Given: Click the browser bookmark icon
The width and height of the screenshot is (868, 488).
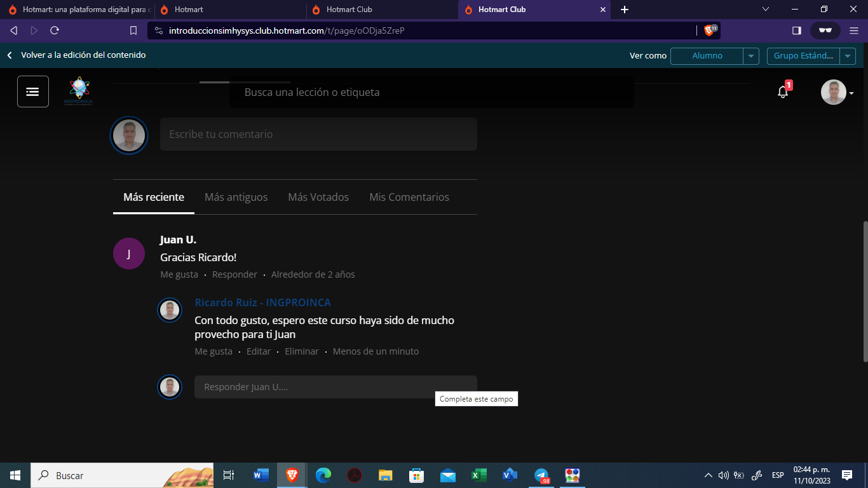Looking at the screenshot, I should pos(133,30).
